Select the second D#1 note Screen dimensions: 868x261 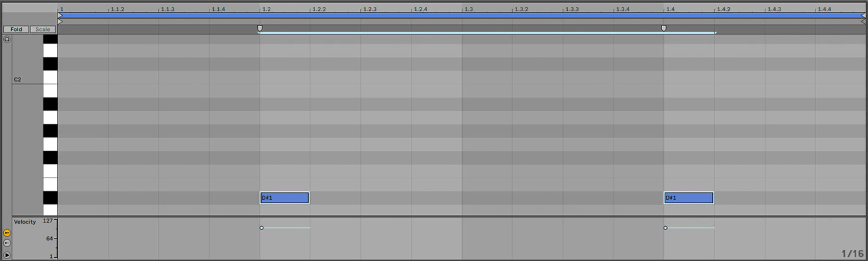tap(689, 198)
